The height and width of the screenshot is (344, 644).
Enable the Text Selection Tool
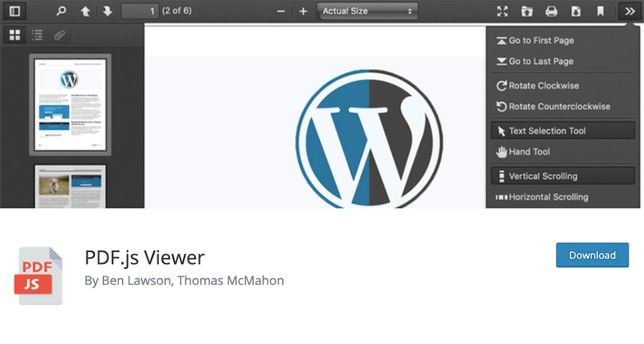point(563,131)
